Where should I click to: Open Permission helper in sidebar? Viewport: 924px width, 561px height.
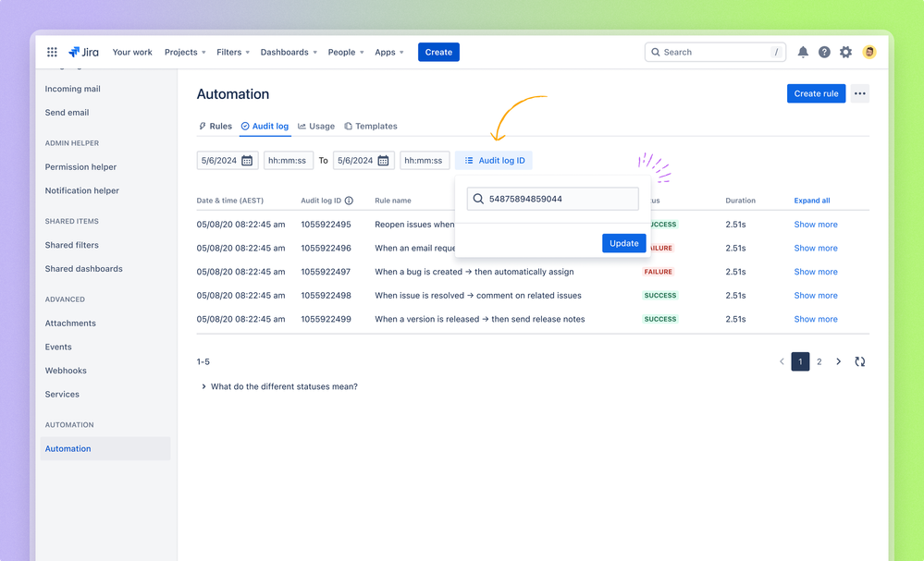coord(80,166)
